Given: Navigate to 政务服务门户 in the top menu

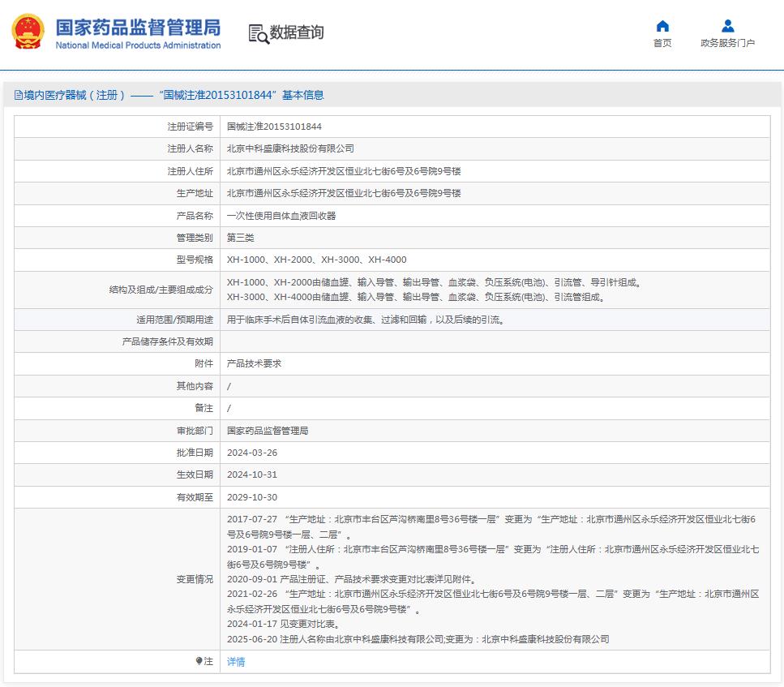Looking at the screenshot, I should click(726, 42).
